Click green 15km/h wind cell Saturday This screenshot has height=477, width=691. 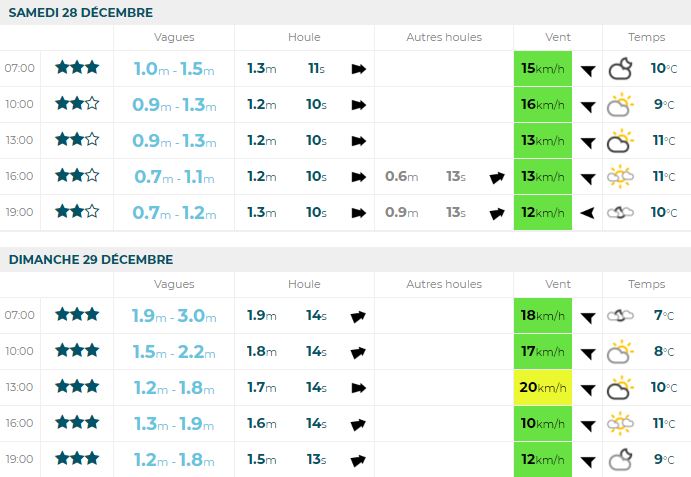(543, 68)
